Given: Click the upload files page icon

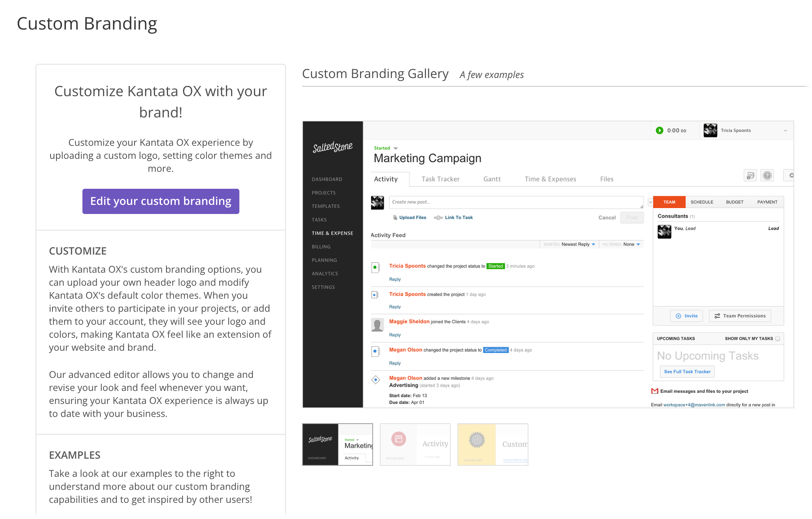Looking at the screenshot, I should (x=395, y=218).
